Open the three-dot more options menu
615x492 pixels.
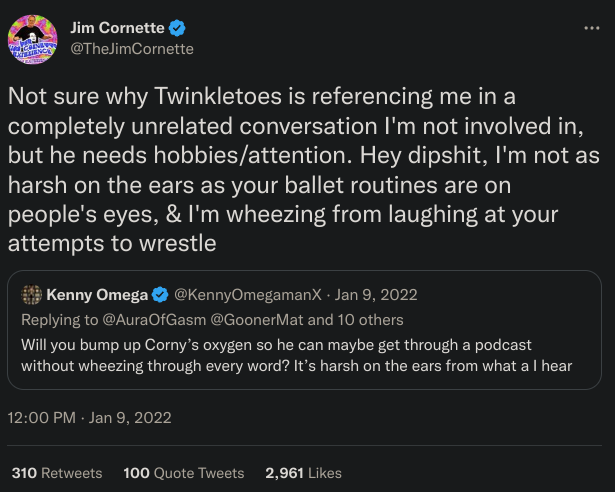[591, 27]
